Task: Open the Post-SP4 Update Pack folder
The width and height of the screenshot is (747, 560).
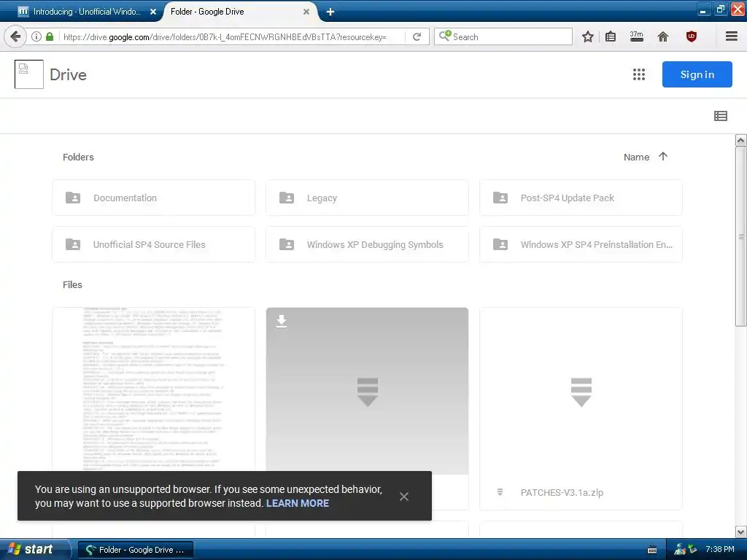Action: [x=581, y=198]
